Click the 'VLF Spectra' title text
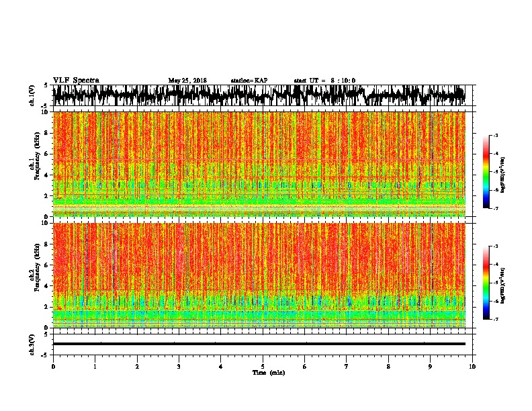Image resolution: width=532 pixels, height=411 pixels. pos(76,81)
